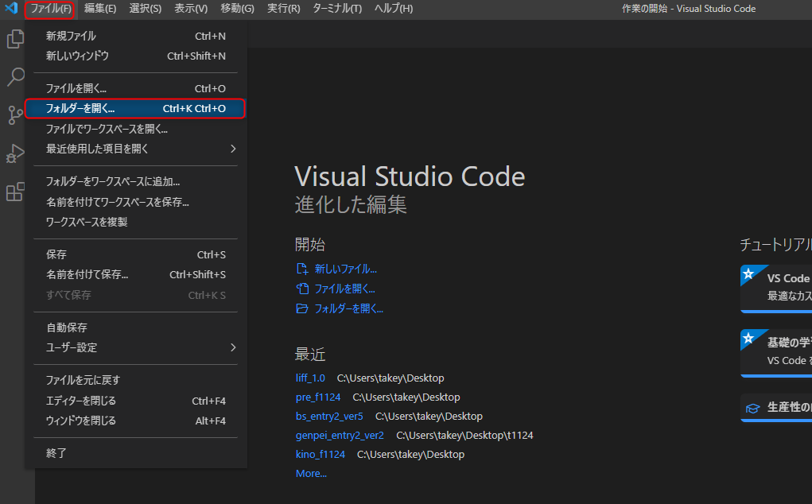Click the star badge on 基礎の学習 card

click(748, 339)
